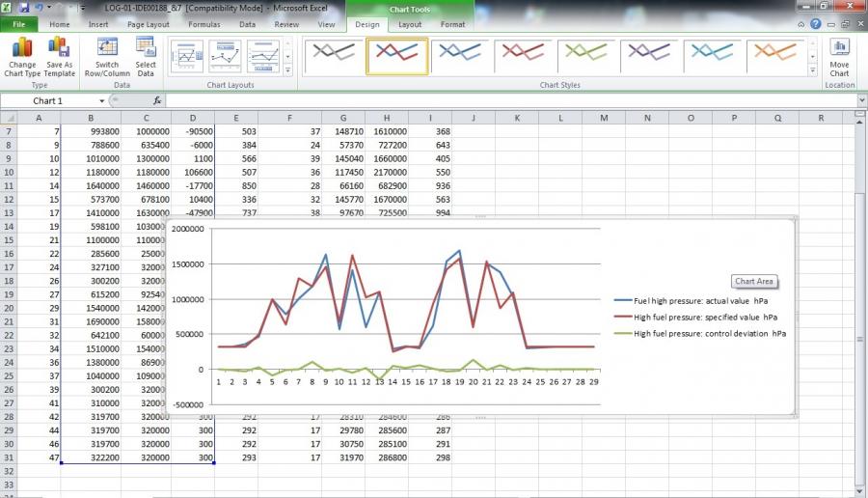868x498 pixels.
Task: Choose the orange chart style swatch
Action: [x=777, y=57]
